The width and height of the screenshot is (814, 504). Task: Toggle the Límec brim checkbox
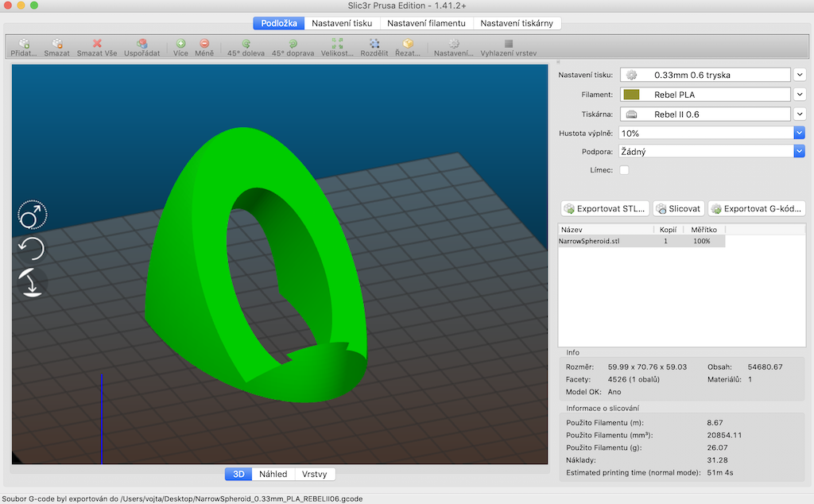(624, 170)
